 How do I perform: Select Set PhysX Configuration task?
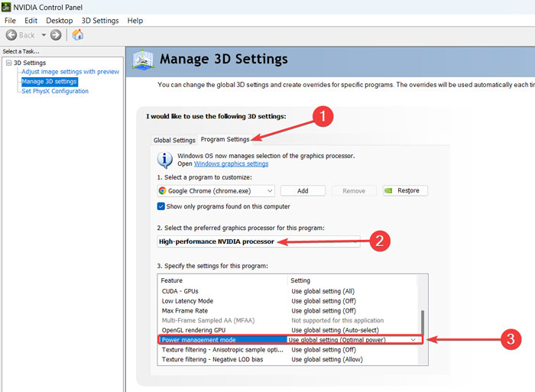pos(55,91)
